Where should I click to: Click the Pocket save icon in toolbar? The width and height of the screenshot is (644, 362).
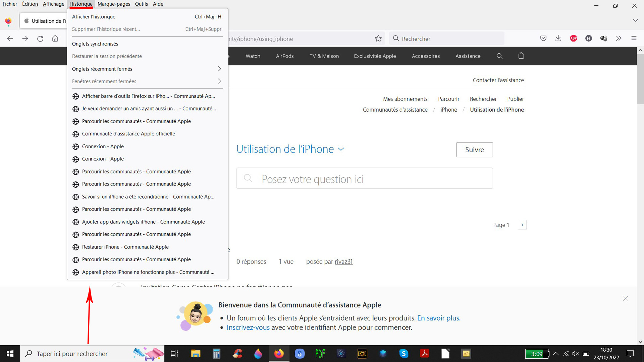(543, 38)
